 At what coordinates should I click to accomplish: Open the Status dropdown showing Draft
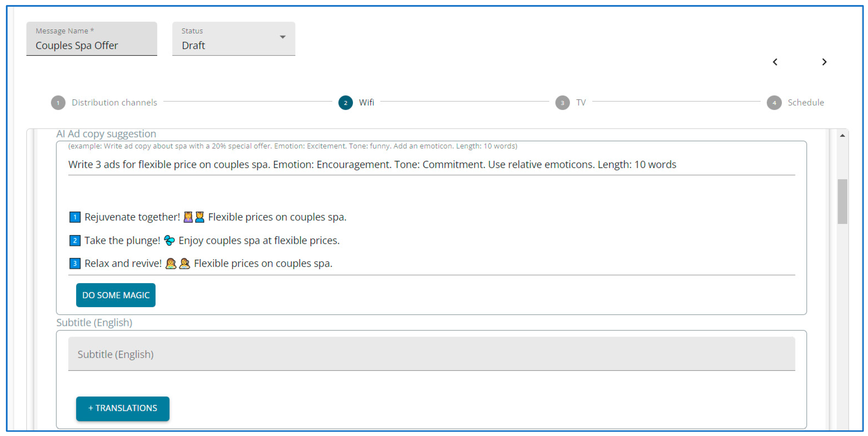click(x=233, y=39)
